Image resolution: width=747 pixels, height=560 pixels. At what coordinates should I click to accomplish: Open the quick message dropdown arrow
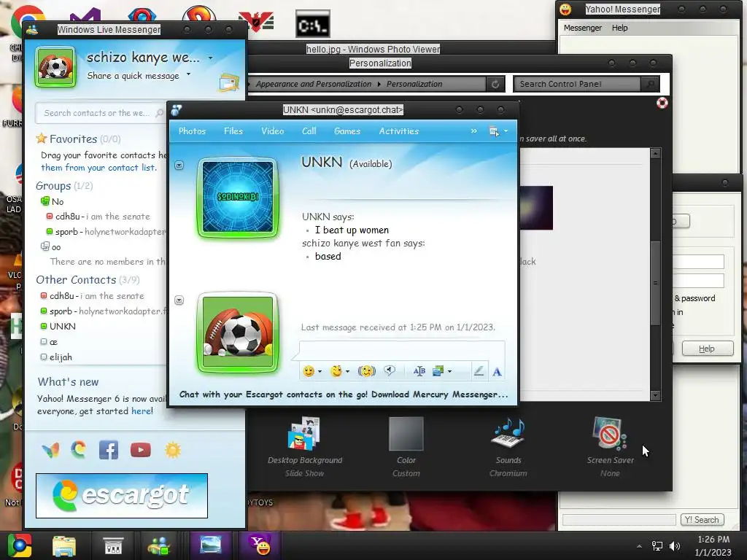(x=189, y=74)
